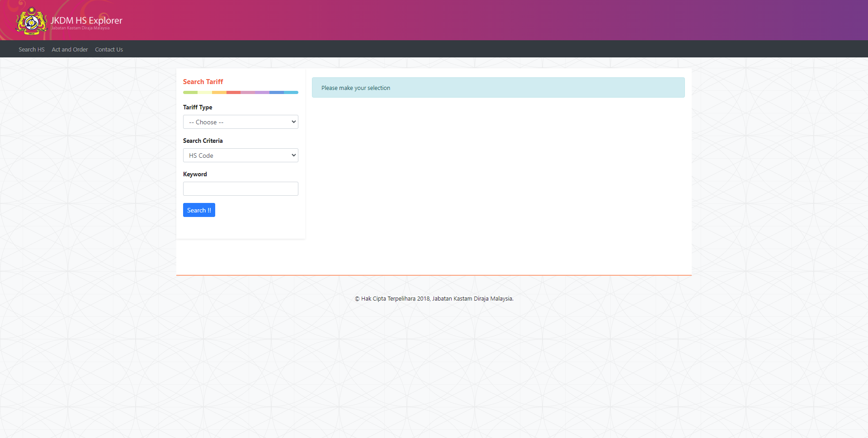The width and height of the screenshot is (868, 438).
Task: Click the Search Criteria label
Action: point(203,141)
